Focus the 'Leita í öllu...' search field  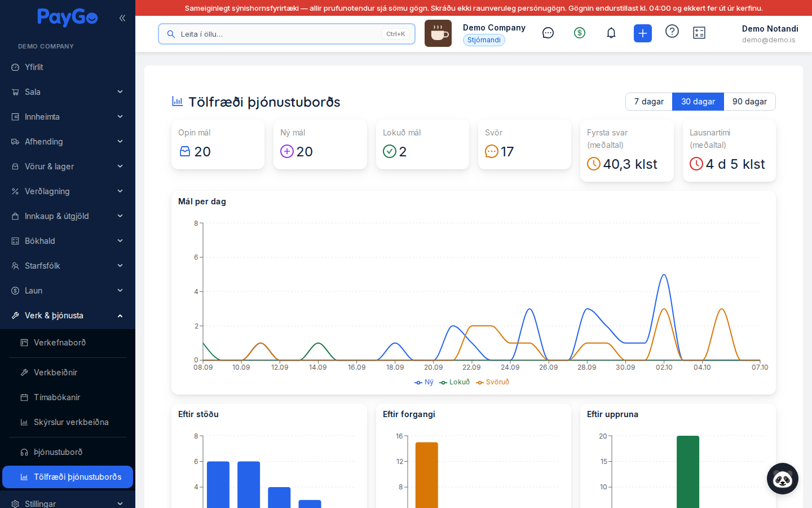point(286,34)
